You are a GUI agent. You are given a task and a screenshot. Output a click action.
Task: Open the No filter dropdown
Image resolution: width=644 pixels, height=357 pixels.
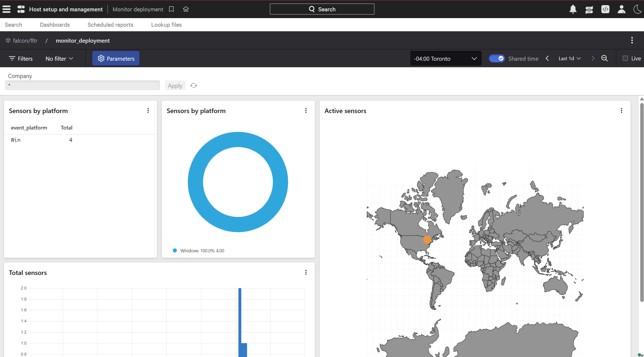[x=59, y=59]
